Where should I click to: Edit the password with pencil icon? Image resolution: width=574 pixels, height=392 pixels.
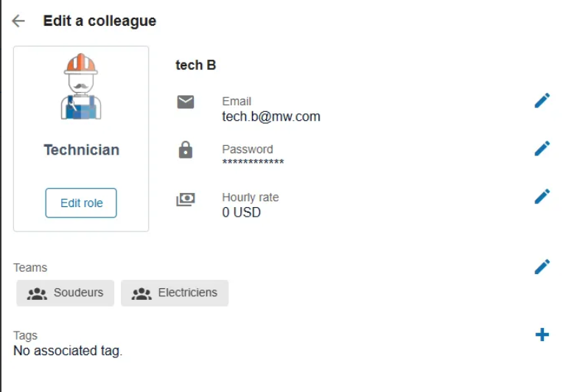coord(542,149)
